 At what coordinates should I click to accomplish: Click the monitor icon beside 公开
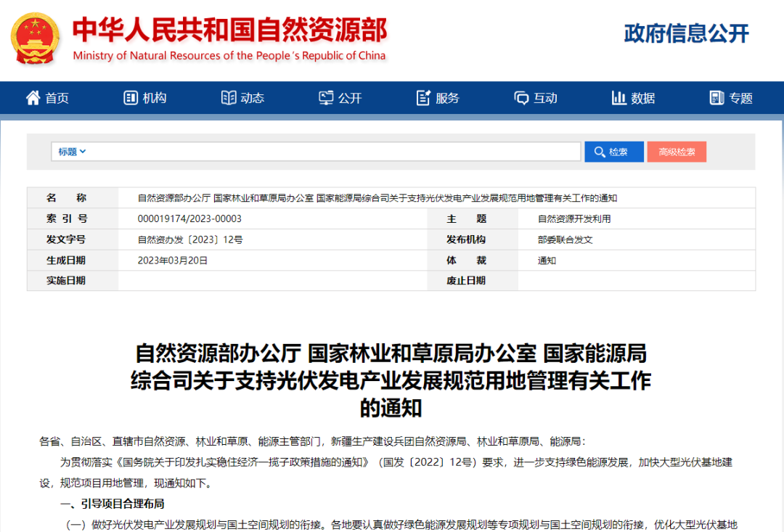[x=326, y=98]
